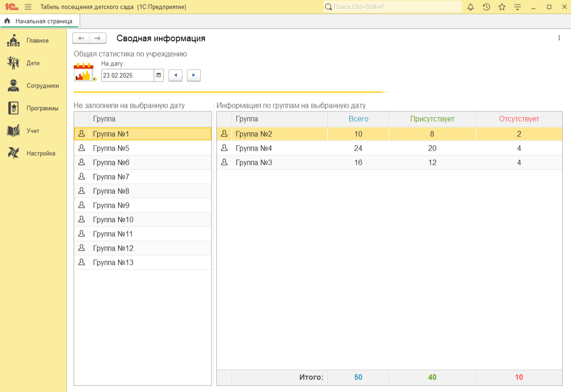Open favorites star in title bar
This screenshot has width=571, height=392.
coord(502,7)
